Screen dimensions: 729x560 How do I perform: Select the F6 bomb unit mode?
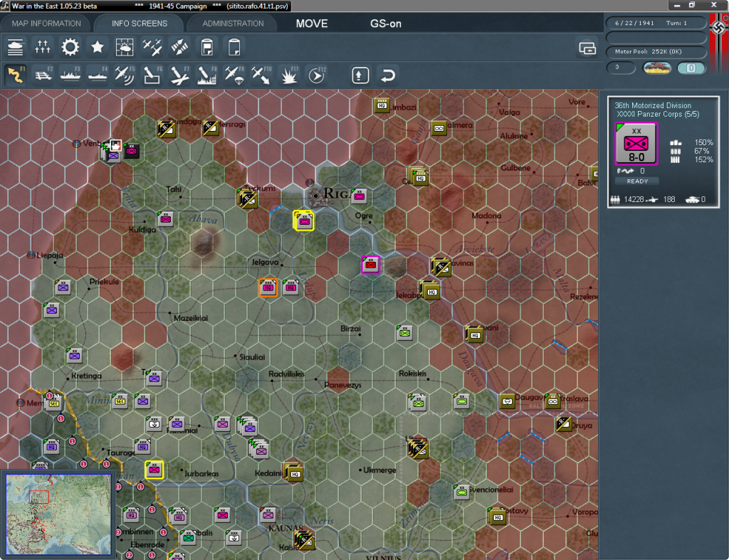click(x=152, y=75)
